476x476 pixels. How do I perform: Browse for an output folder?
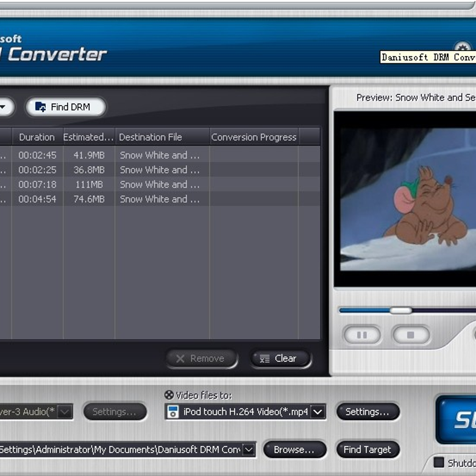pos(294,450)
